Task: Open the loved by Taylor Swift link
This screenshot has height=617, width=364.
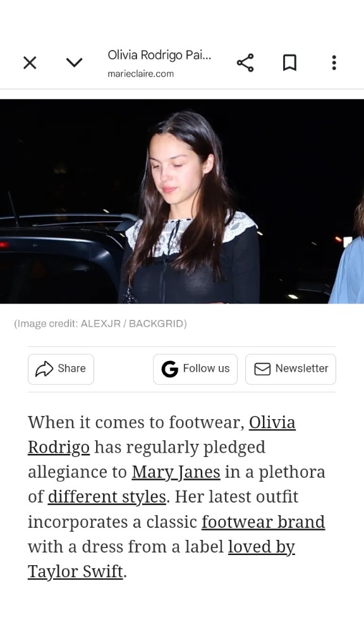Action: pyautogui.click(x=261, y=547)
